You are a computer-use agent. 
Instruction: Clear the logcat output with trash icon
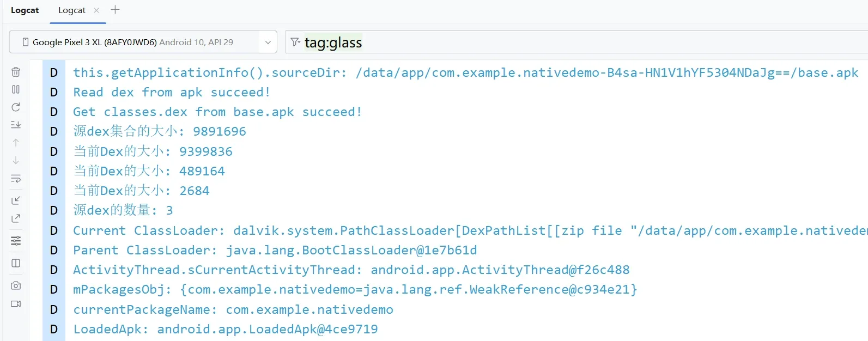[x=16, y=72]
